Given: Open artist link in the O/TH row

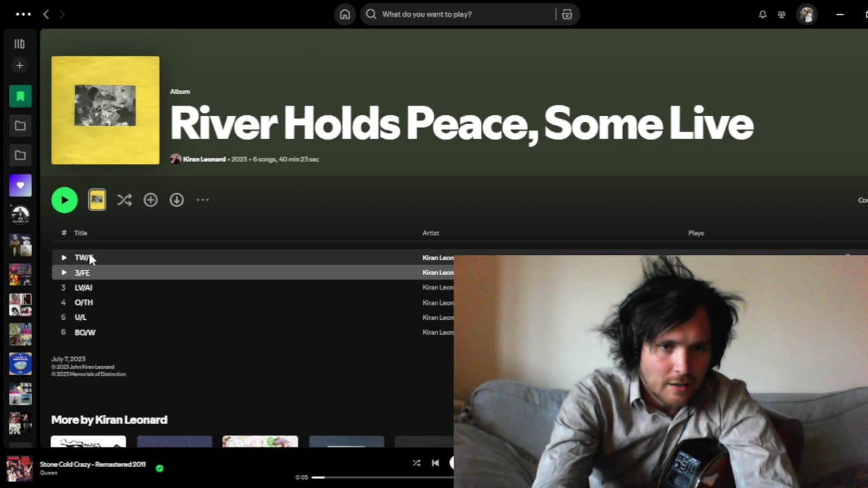Looking at the screenshot, I should point(438,303).
